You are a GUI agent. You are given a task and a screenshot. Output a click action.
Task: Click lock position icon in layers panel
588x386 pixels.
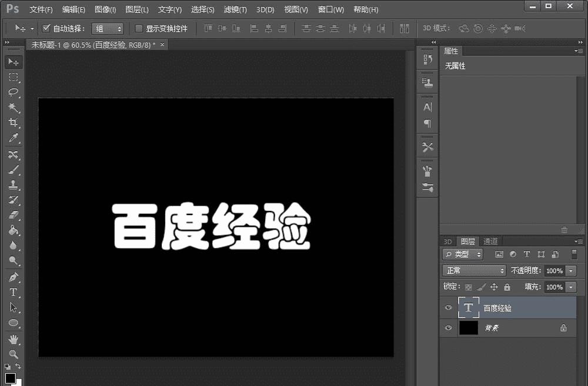[x=494, y=287]
